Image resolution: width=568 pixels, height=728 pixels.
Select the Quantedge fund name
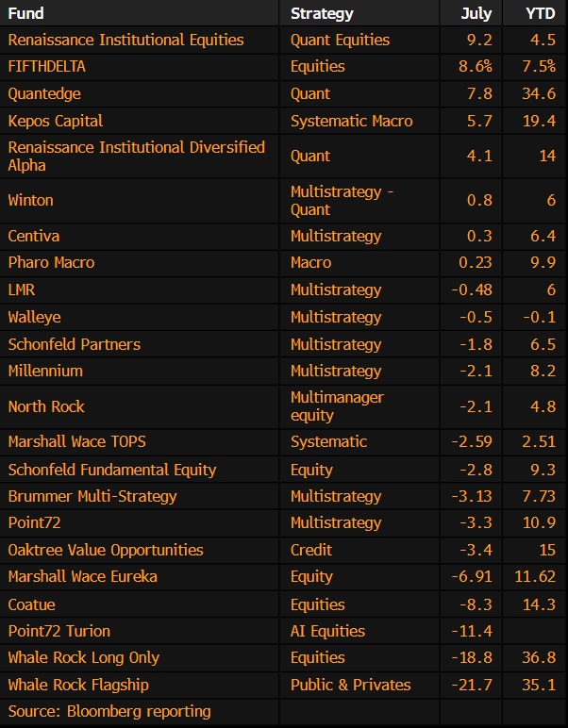coord(44,93)
